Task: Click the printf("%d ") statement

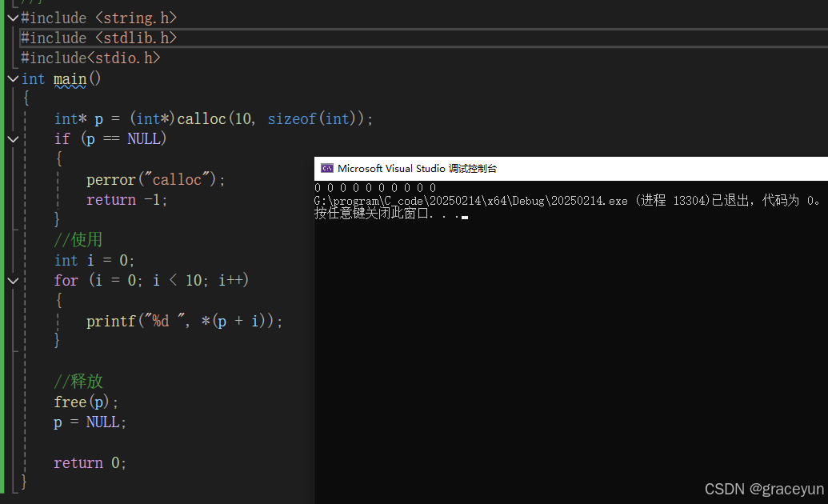Action: point(184,322)
